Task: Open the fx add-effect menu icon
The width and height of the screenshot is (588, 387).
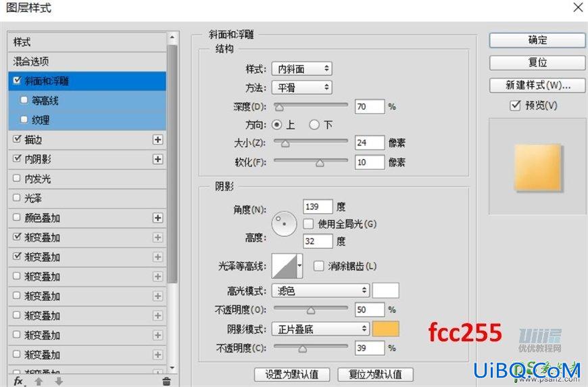Action: pyautogui.click(x=19, y=382)
